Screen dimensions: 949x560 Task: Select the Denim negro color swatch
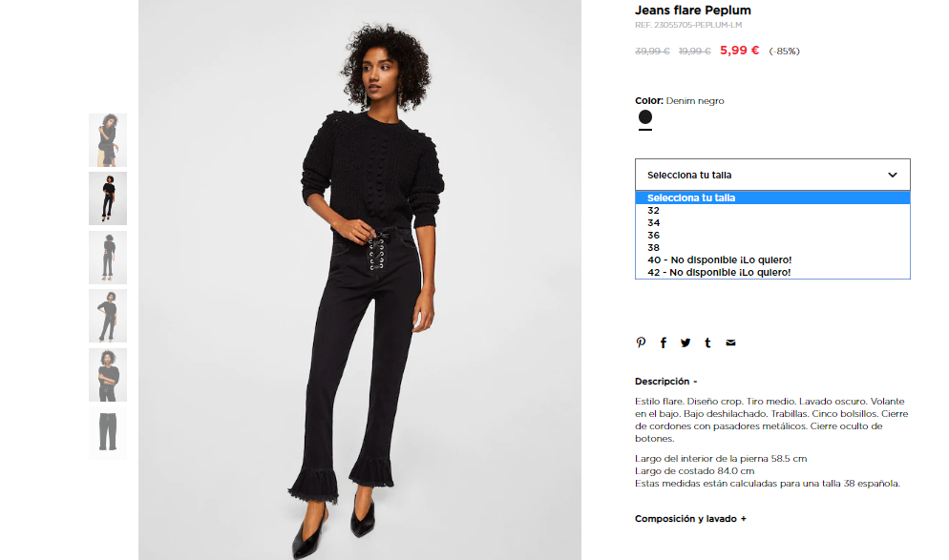(x=645, y=117)
